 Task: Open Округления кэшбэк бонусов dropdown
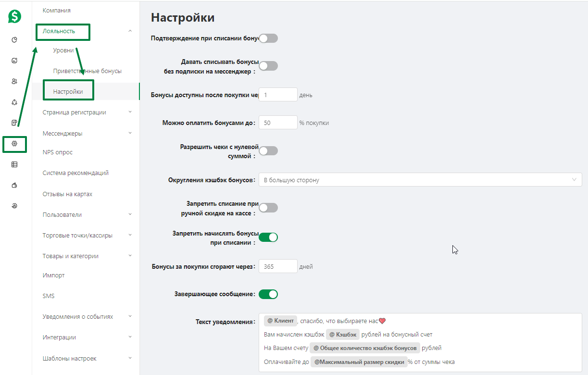[420, 180]
